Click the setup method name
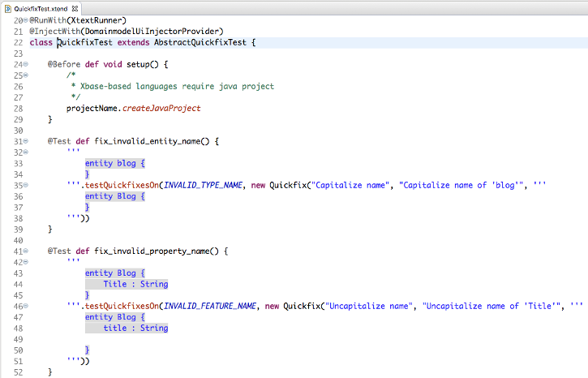 [x=138, y=64]
